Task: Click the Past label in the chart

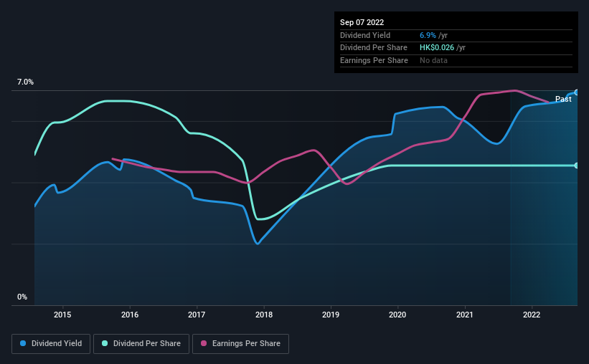Action: (x=563, y=99)
